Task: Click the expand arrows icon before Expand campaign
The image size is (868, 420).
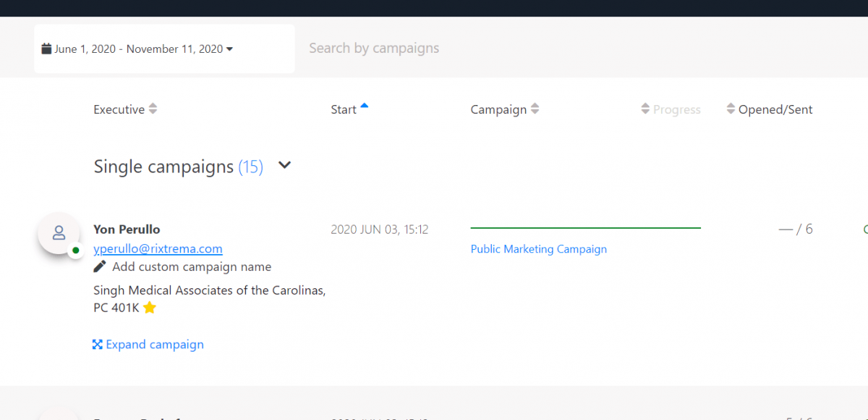Action: click(98, 345)
